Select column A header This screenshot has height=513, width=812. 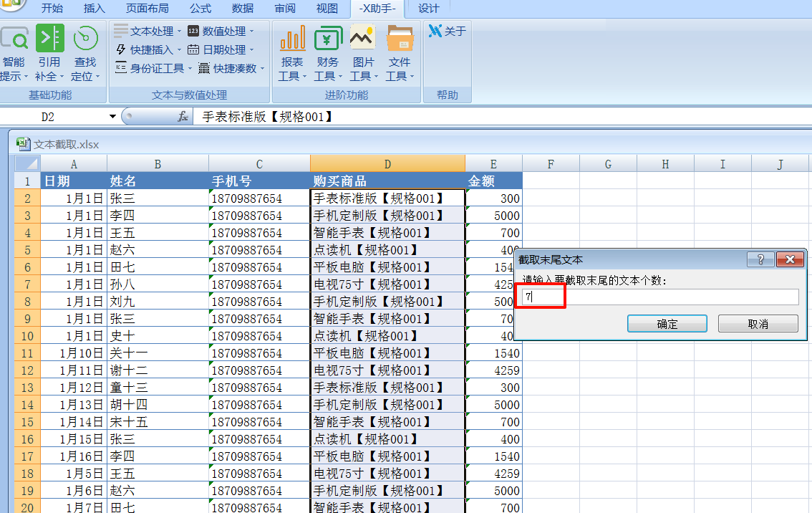74,164
